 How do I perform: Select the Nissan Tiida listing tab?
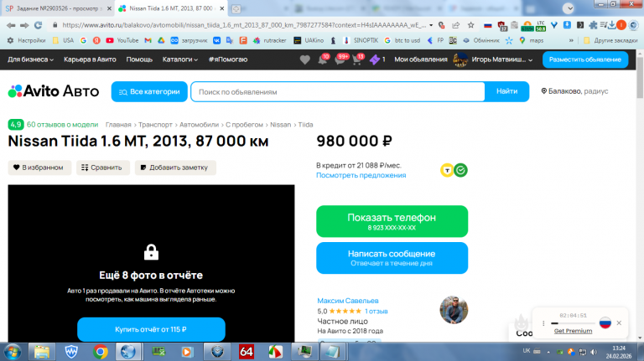(x=172, y=8)
